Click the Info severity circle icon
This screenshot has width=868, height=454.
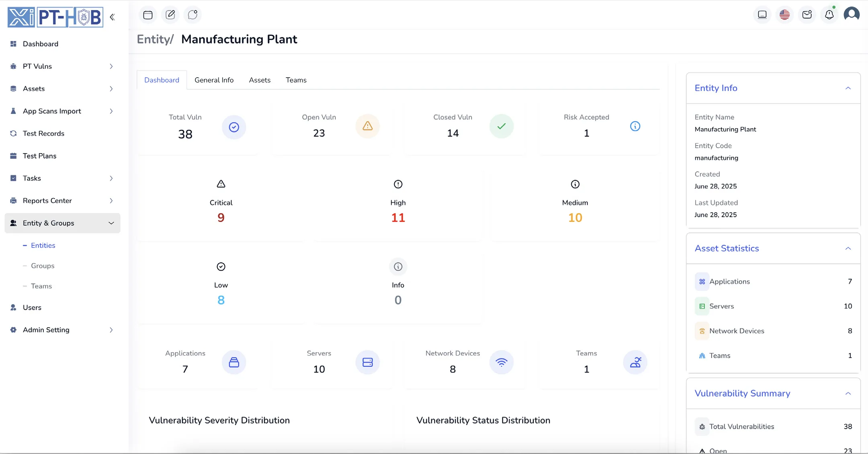point(398,267)
